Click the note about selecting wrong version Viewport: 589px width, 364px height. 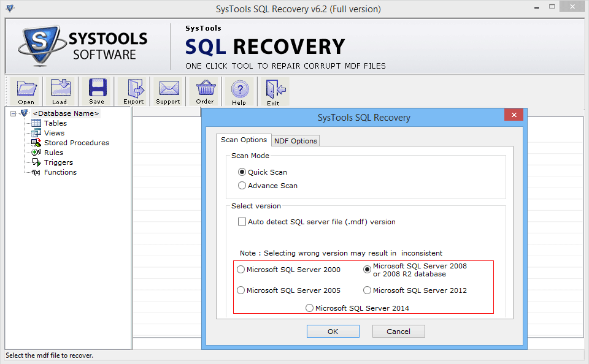(341, 253)
